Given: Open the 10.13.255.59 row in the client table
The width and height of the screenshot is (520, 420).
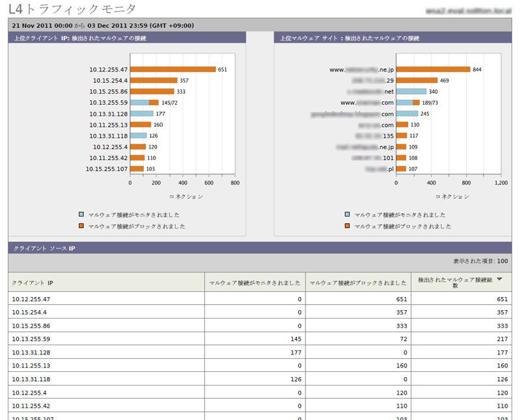Looking at the screenshot, I should [x=259, y=339].
